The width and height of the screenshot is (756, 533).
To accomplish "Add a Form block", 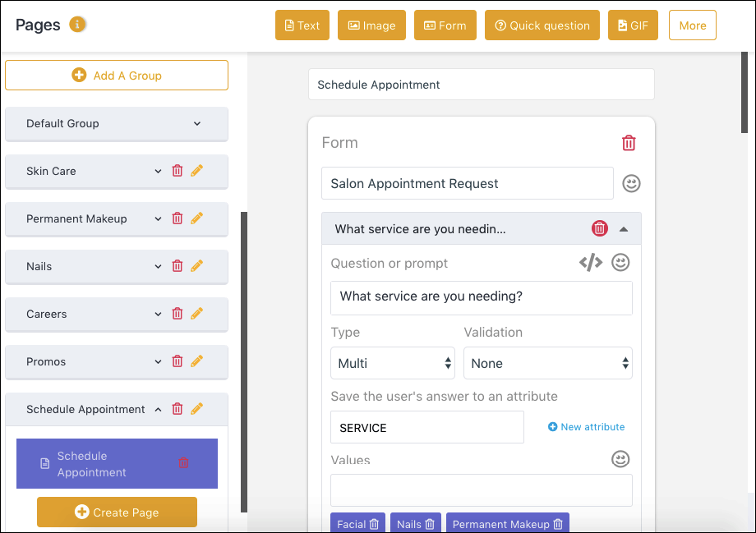I will (x=445, y=25).
